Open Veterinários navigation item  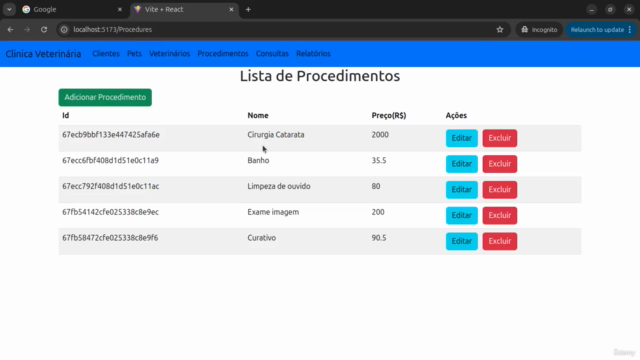169,53
